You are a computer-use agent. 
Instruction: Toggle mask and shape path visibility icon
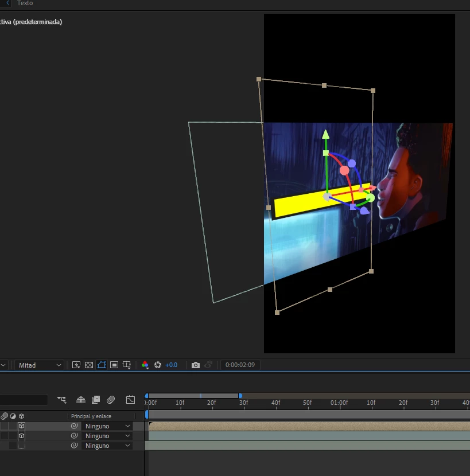tap(102, 365)
